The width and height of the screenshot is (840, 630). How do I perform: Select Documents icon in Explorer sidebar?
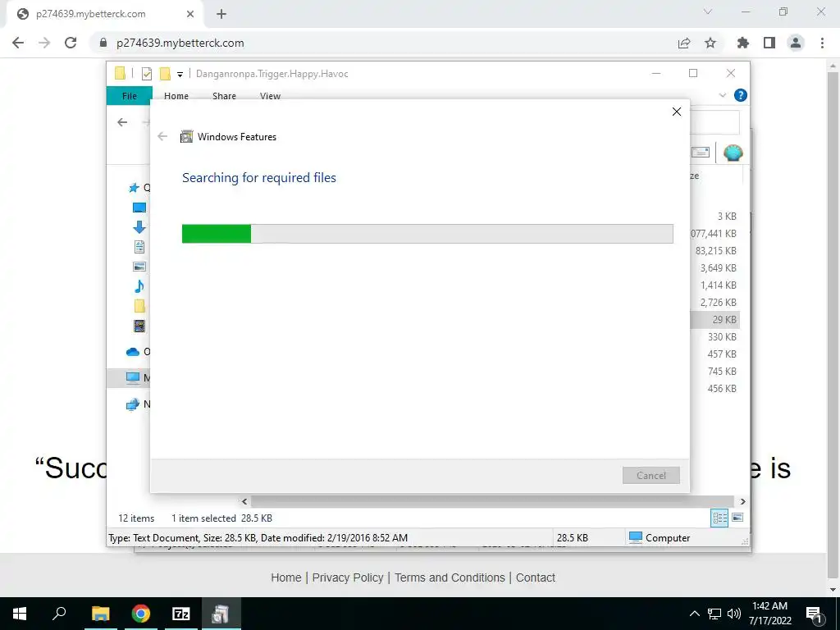(139, 247)
